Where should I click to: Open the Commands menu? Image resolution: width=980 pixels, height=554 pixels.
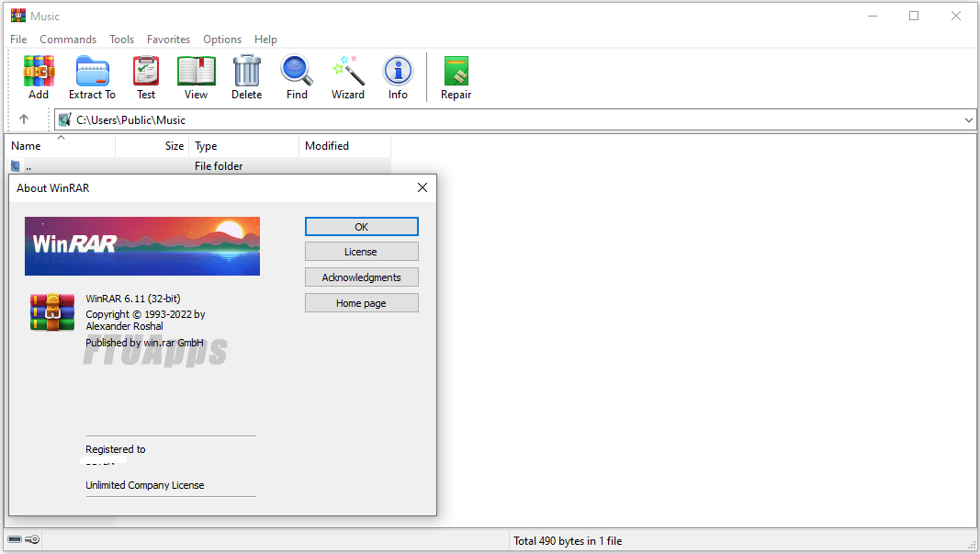[67, 40]
